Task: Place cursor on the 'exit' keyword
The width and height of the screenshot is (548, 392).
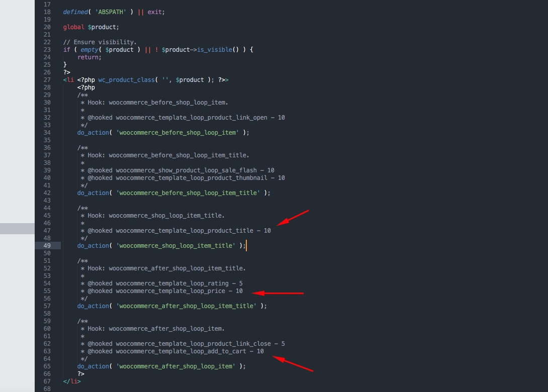Action: pos(154,12)
